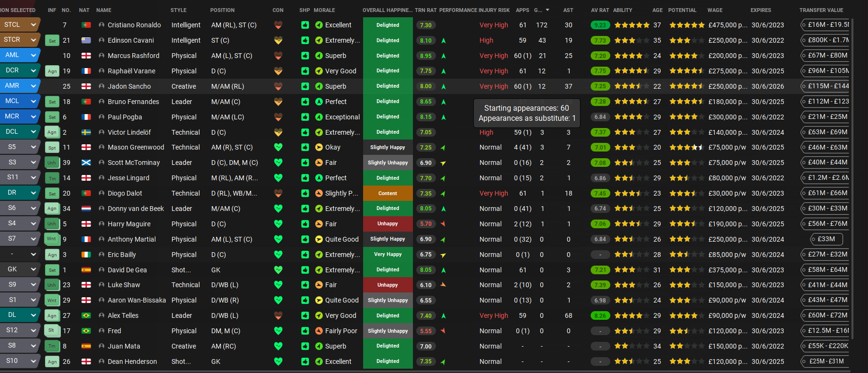This screenshot has width=868, height=373.
Task: Click Cristiano Ronaldo's condition heart icon
Action: click(278, 25)
